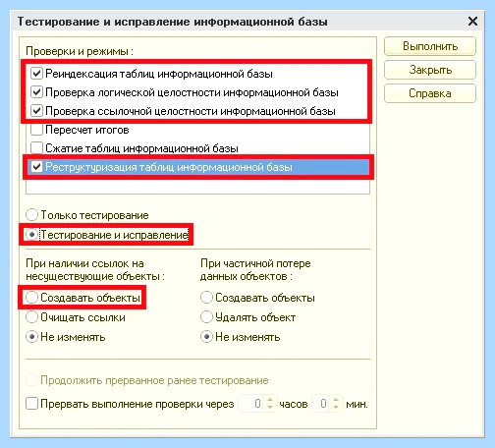Close the dialog with the X icon
This screenshot has width=495, height=448.
point(472,22)
